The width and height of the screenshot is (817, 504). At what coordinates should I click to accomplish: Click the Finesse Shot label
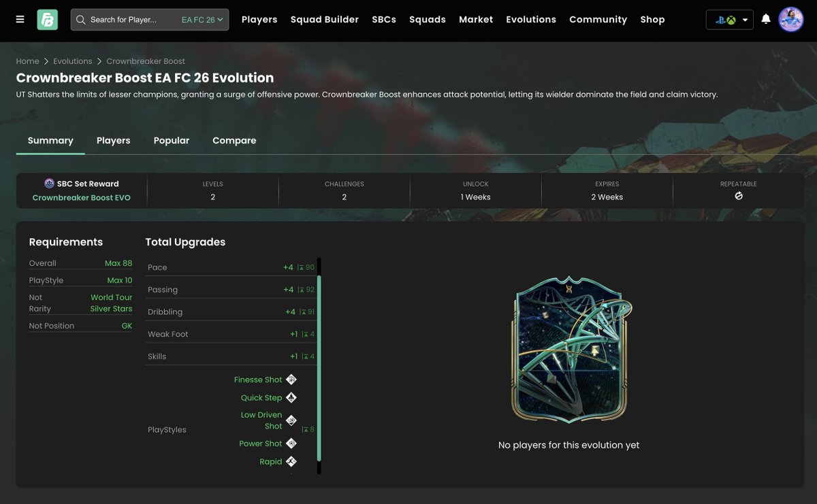coord(258,380)
